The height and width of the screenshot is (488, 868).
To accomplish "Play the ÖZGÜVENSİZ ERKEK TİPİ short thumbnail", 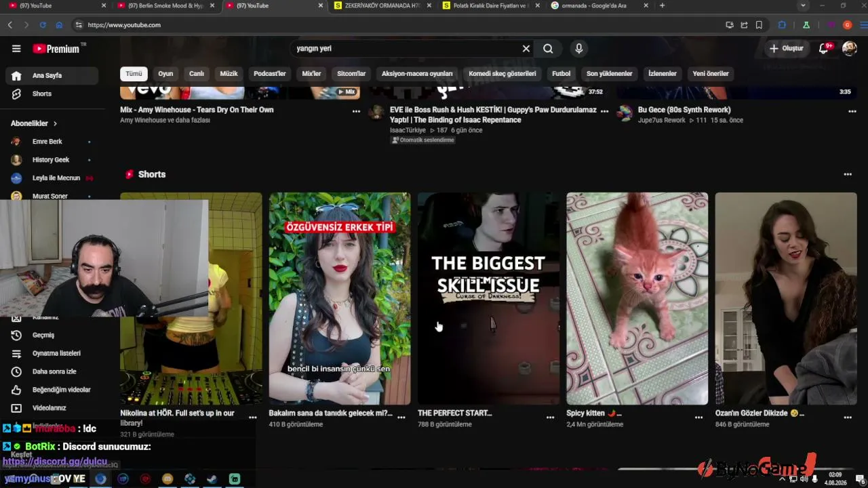I will (x=340, y=298).
